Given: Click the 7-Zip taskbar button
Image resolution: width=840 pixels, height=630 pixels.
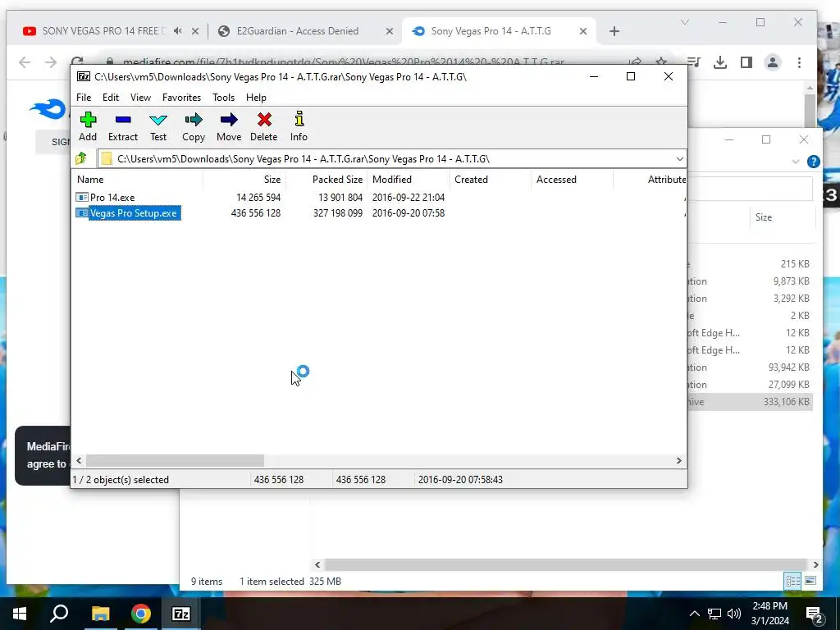Looking at the screenshot, I should point(181,614).
